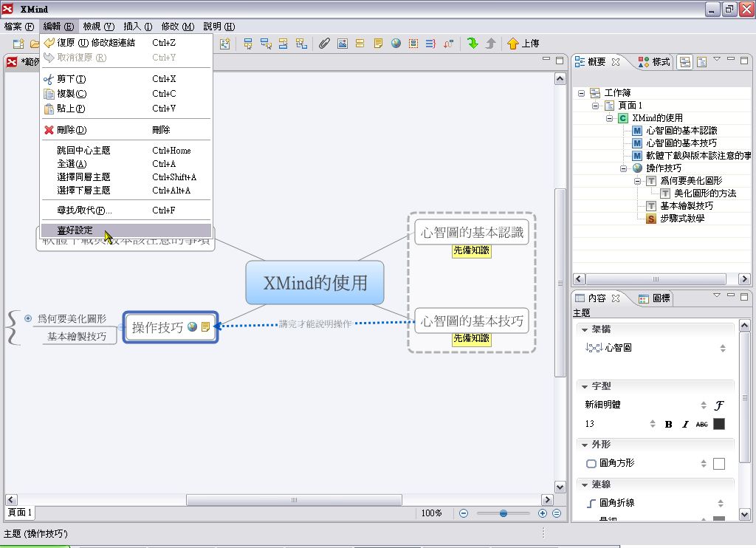Click the yellow notes icon in the toolbar
Screen dimensions: 756x548
[x=379, y=44]
